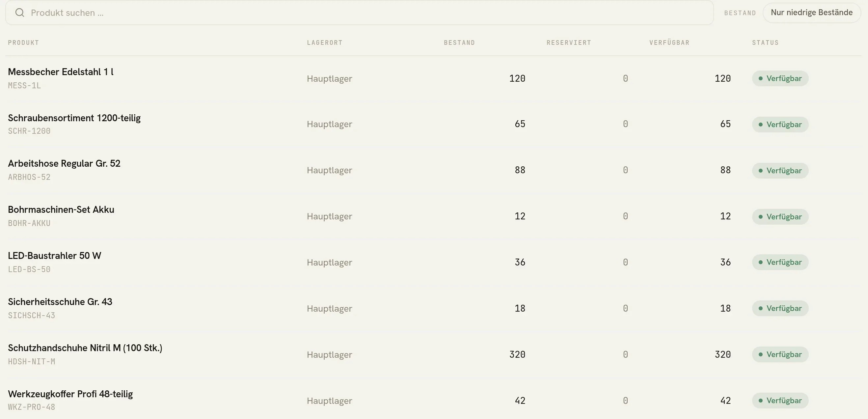Click Bestand value 120 in Messbecher row

[517, 78]
